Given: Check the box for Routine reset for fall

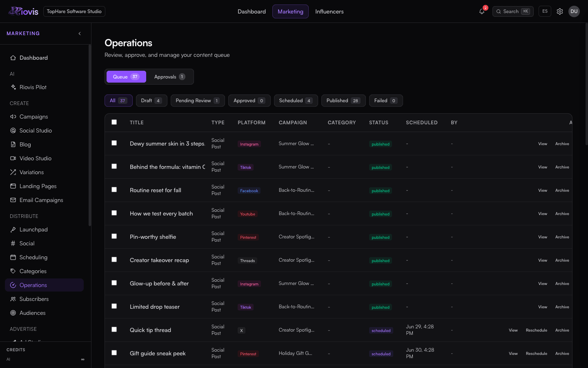Looking at the screenshot, I should [114, 190].
